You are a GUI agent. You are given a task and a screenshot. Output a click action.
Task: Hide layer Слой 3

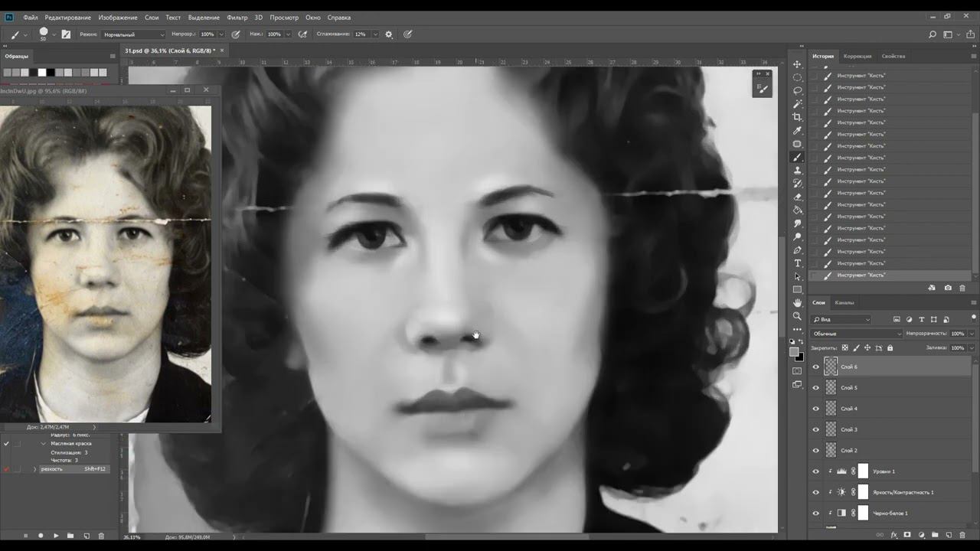coord(815,429)
